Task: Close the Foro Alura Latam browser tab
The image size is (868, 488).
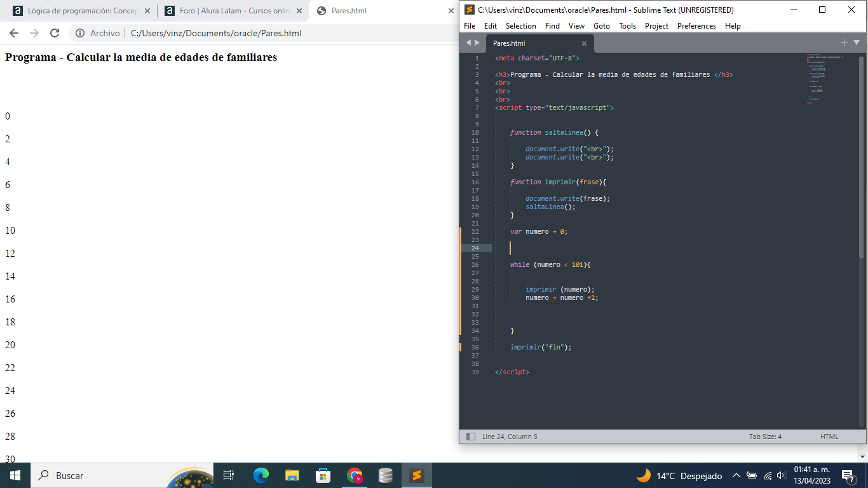Action: 299,11
